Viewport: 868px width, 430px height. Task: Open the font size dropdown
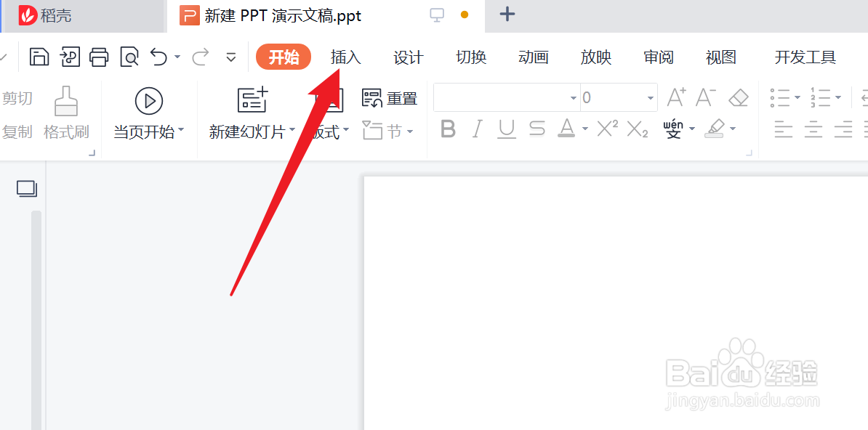click(x=649, y=97)
